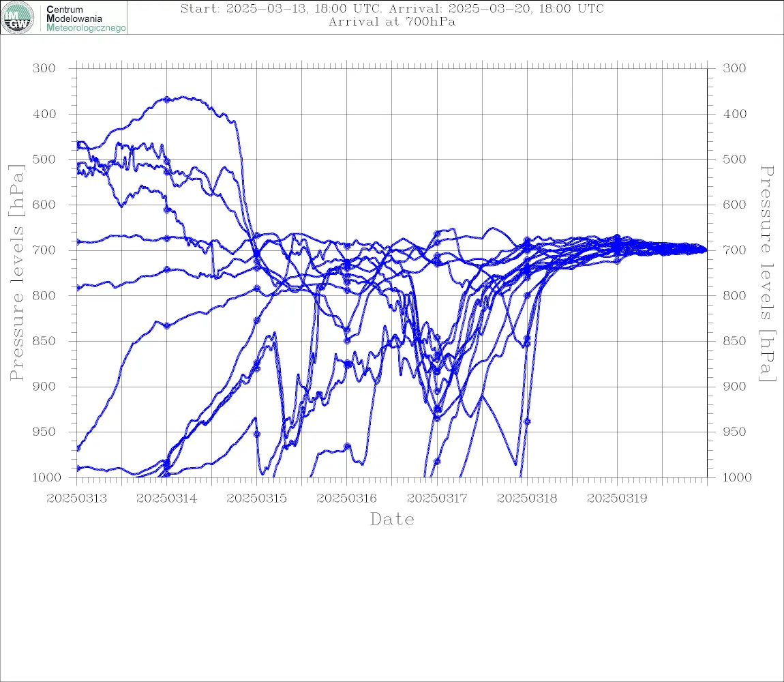Click the Start and Arrival title line
Screen dimensions: 784x682
(x=392, y=8)
